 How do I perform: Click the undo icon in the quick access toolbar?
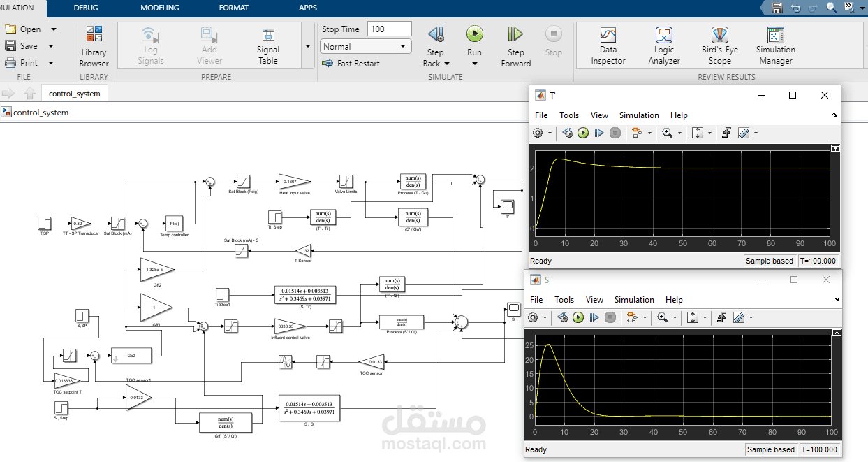pyautogui.click(x=795, y=8)
